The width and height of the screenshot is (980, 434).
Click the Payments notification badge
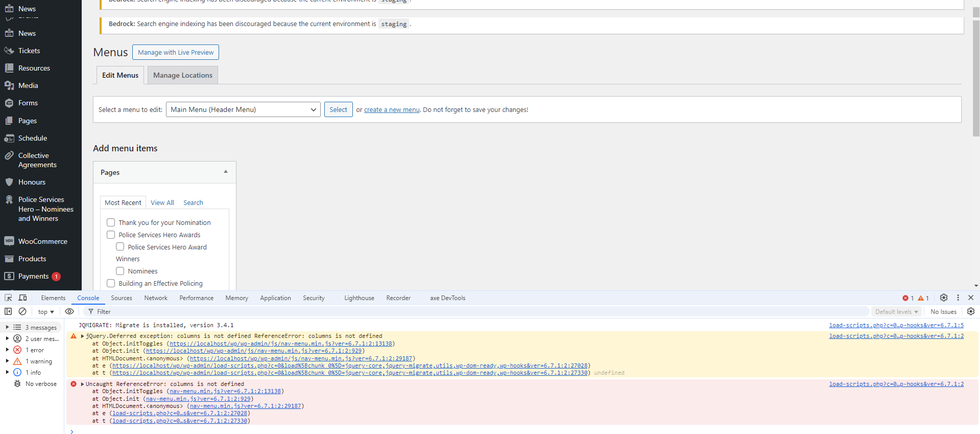coord(56,277)
